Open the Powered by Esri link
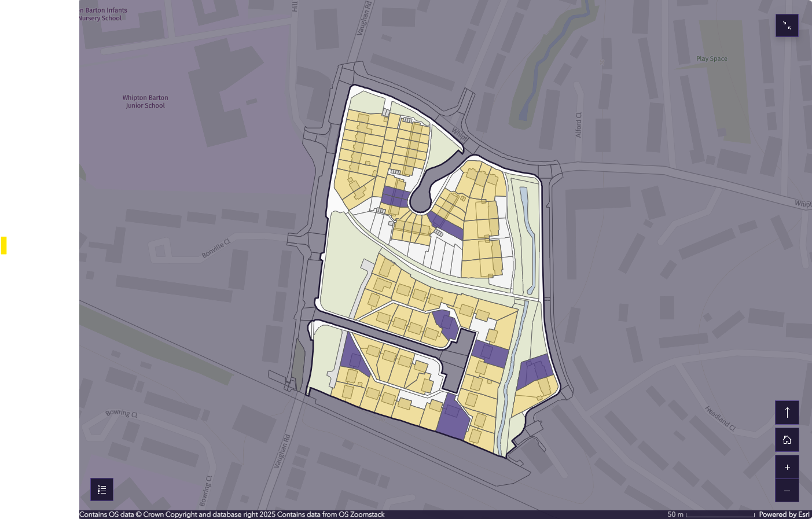This screenshot has height=519, width=812. [784, 514]
